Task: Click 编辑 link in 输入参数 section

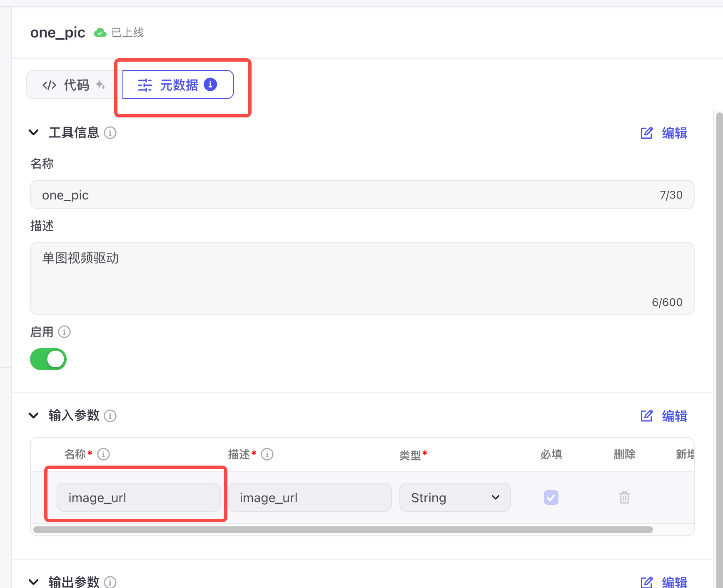Action: tap(674, 416)
